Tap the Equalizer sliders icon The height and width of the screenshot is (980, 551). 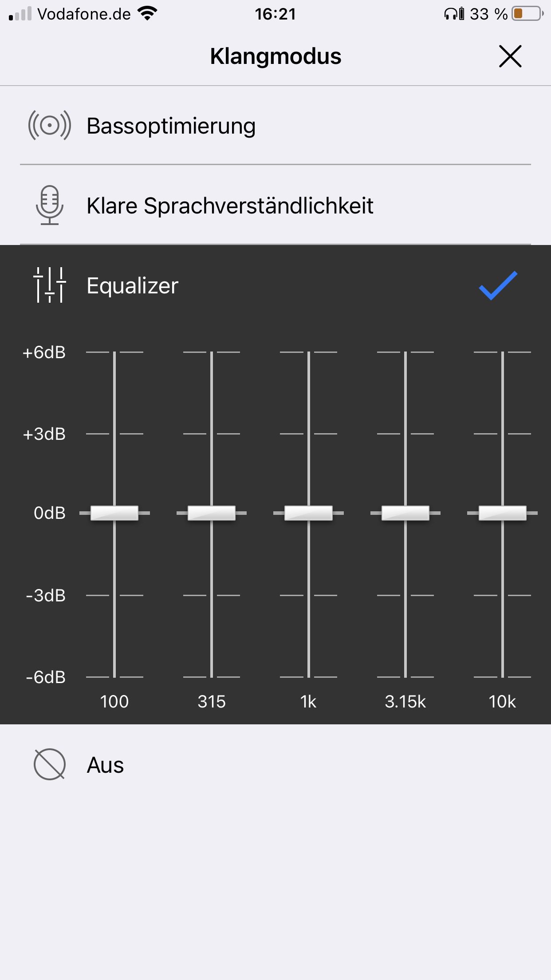coord(49,285)
